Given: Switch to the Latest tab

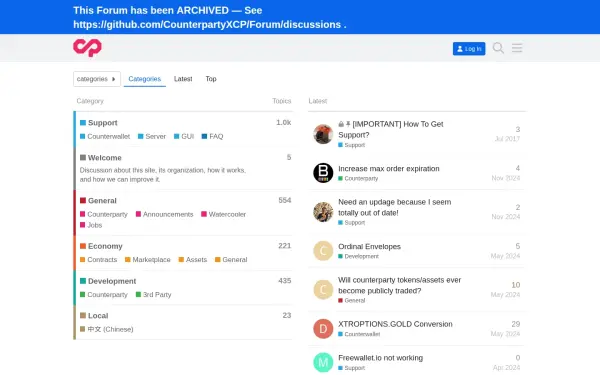Looking at the screenshot, I should click(x=183, y=79).
